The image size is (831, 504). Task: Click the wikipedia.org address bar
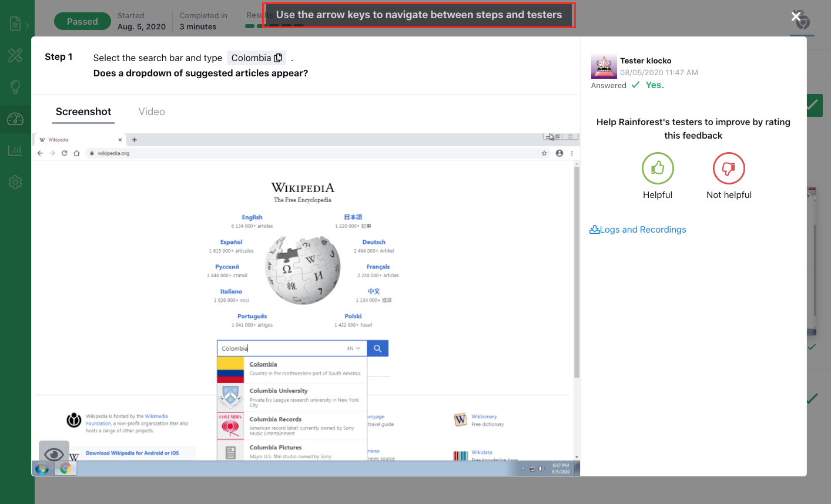pos(316,153)
